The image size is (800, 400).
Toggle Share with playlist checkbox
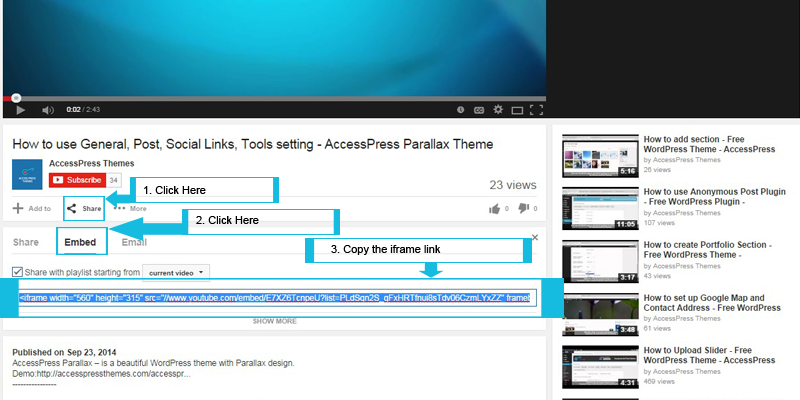[17, 272]
